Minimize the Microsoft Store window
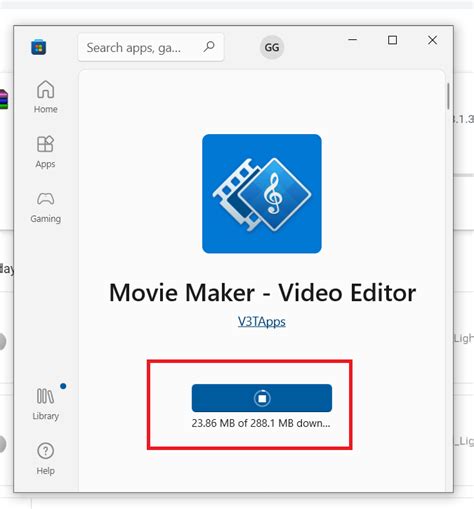This screenshot has width=474, height=509. pyautogui.click(x=353, y=40)
